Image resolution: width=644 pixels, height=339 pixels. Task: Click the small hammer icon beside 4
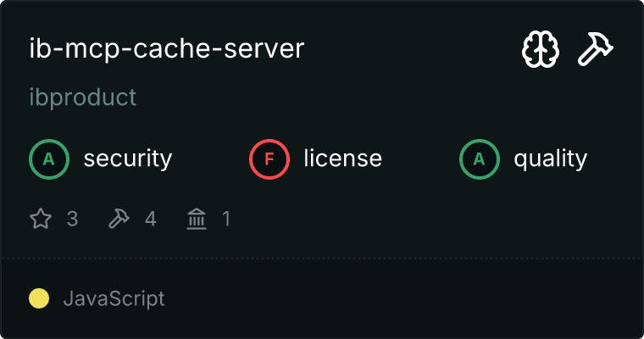click(118, 220)
